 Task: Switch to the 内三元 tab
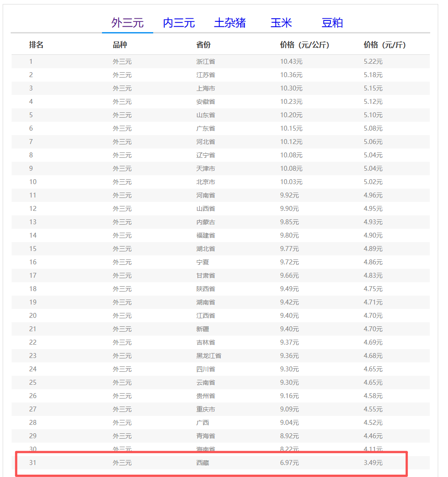[x=179, y=23]
